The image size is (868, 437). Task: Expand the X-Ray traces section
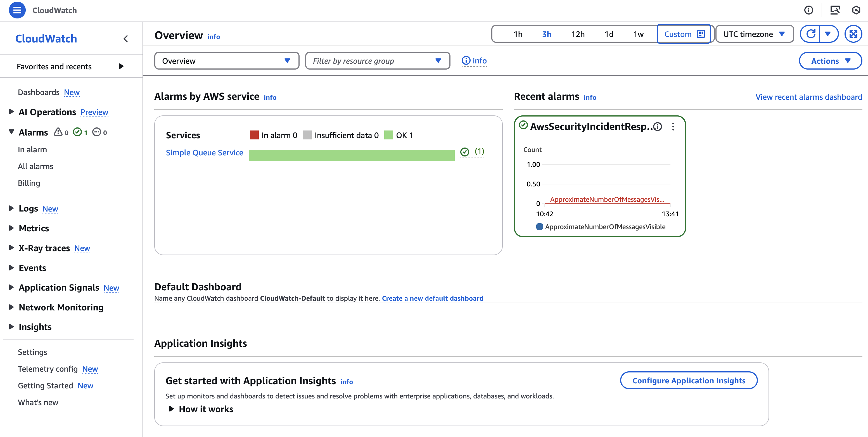click(11, 248)
